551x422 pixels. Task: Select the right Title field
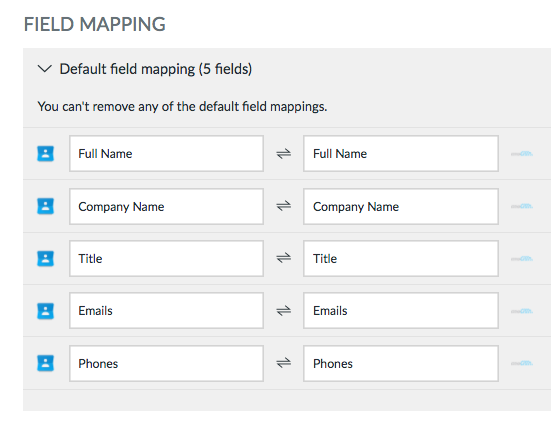point(401,259)
